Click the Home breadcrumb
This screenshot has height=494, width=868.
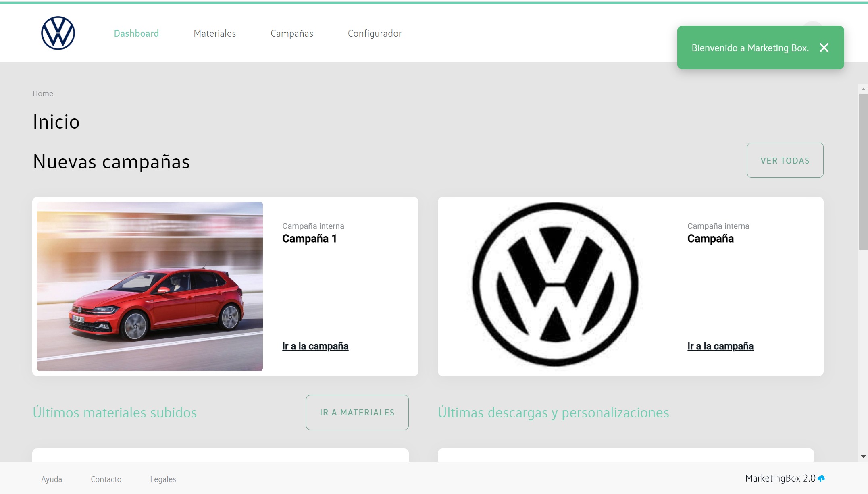pos(43,93)
